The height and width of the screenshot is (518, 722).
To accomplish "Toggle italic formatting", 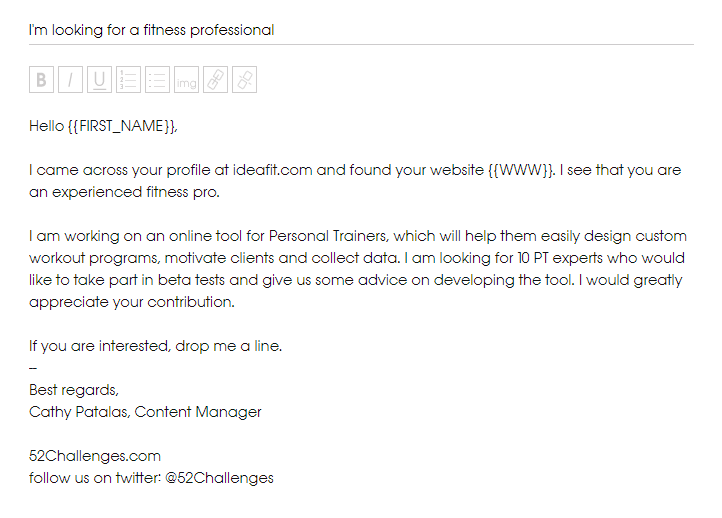I will (70, 81).
